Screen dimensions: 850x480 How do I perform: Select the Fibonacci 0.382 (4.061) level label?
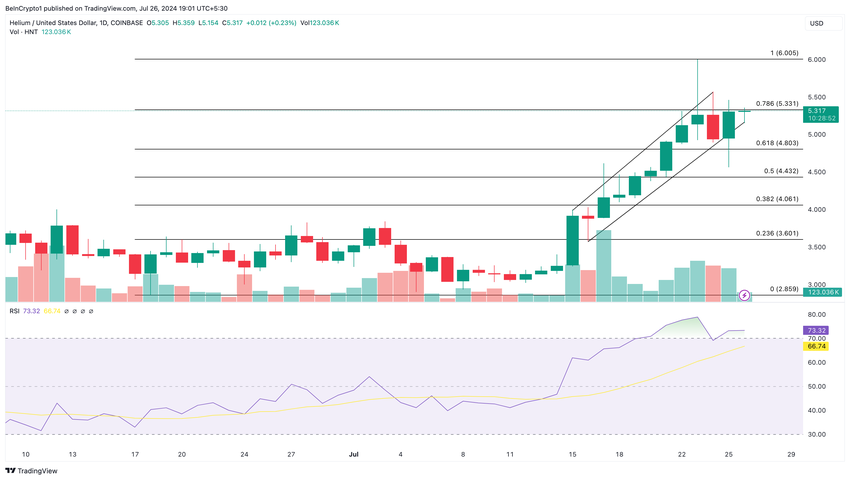[777, 199]
